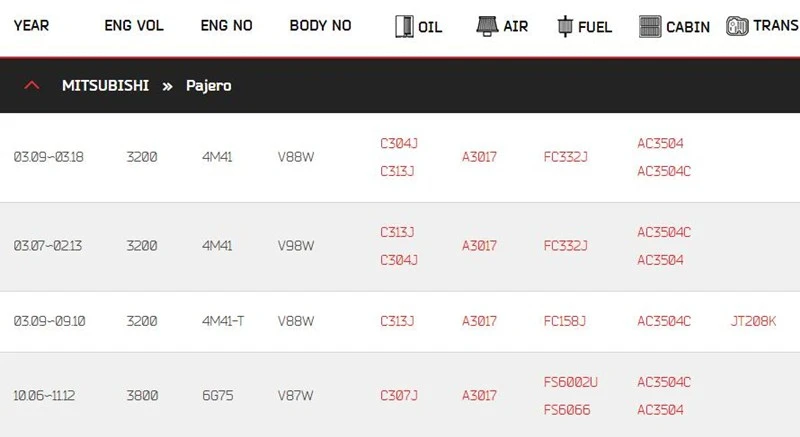This screenshot has height=437, width=800.
Task: Open oil filter link C307J
Action: (x=399, y=395)
